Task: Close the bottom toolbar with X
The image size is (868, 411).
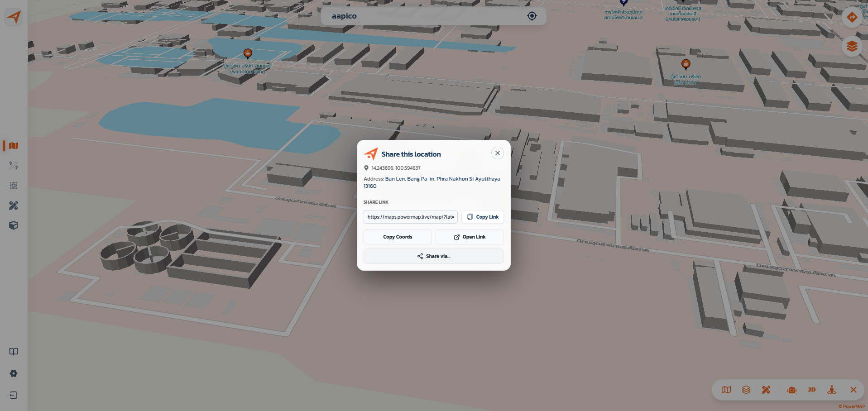Action: [x=854, y=390]
